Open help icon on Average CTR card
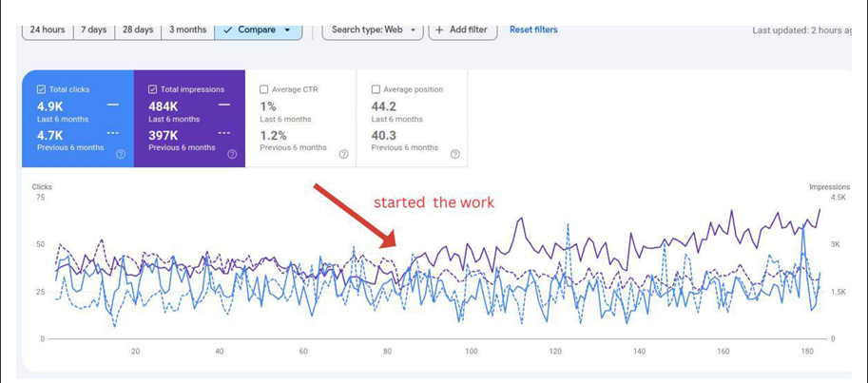Image resolution: width=868 pixels, height=383 pixels. tap(343, 154)
